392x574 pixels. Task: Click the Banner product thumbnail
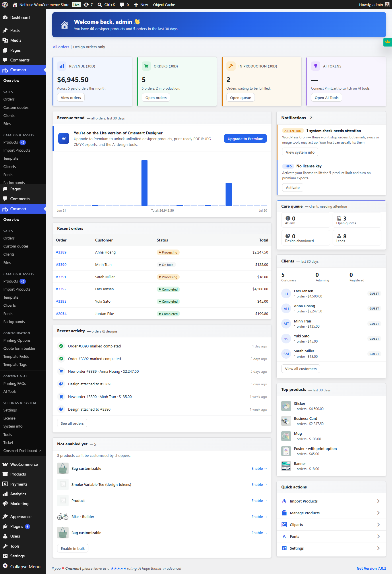click(286, 466)
